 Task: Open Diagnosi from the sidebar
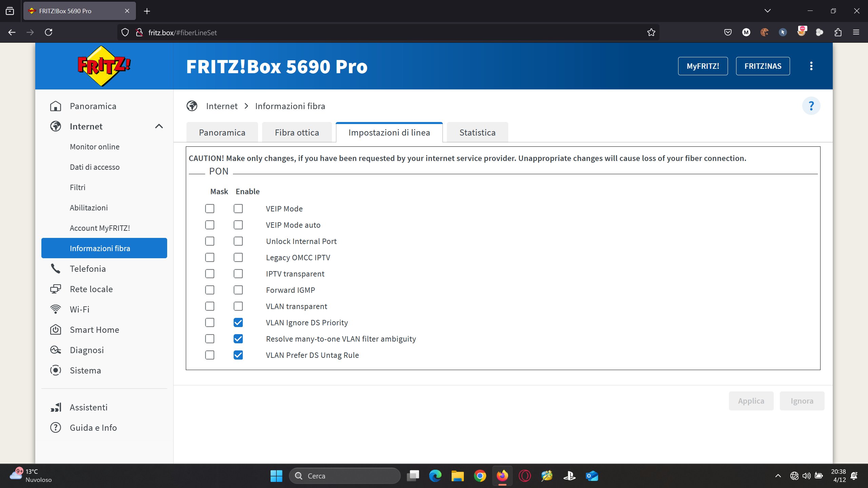(86, 350)
